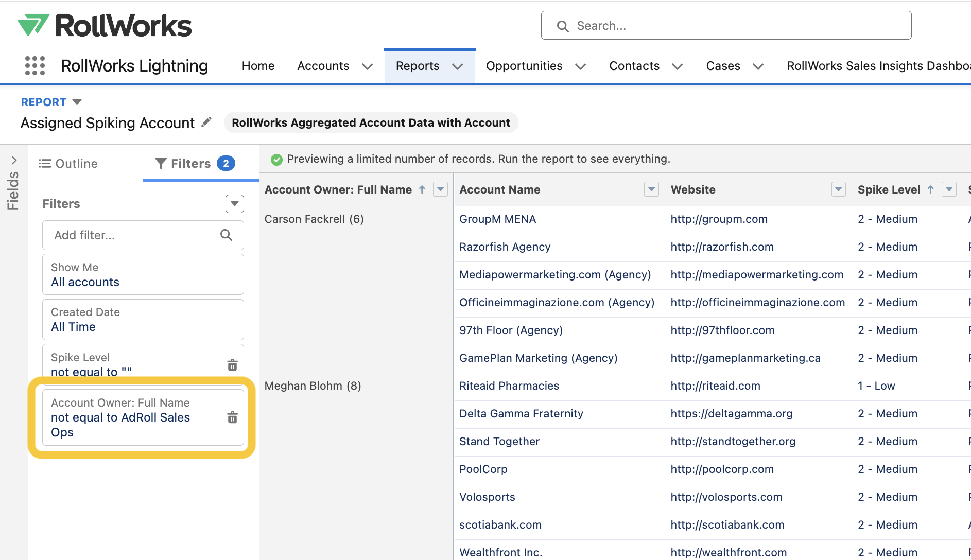971x560 pixels.
Task: Switch to the Outline tab
Action: click(x=68, y=164)
